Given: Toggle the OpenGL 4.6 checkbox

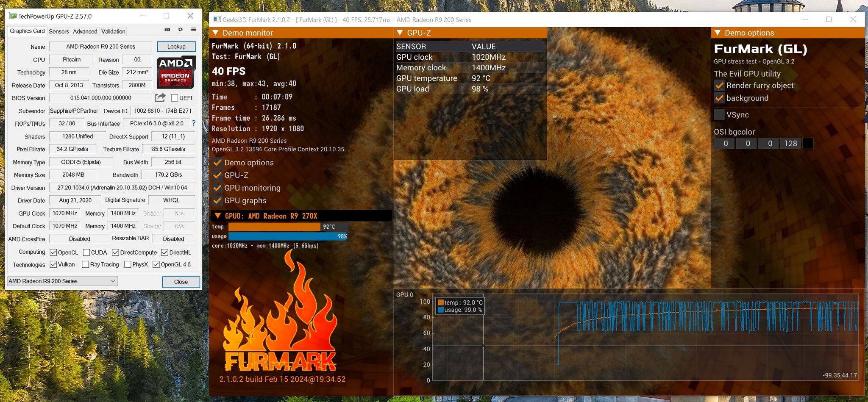Looking at the screenshot, I should click(156, 264).
